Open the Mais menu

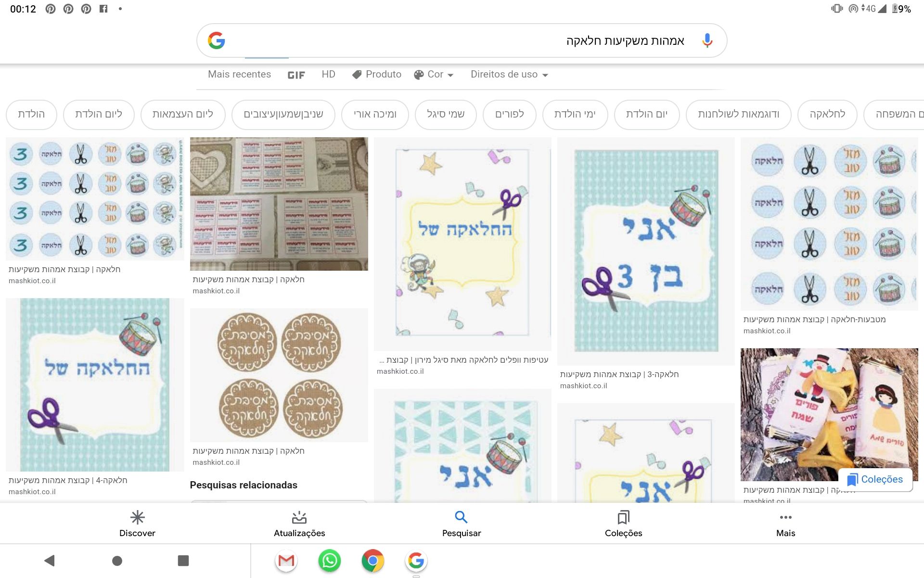click(x=785, y=524)
